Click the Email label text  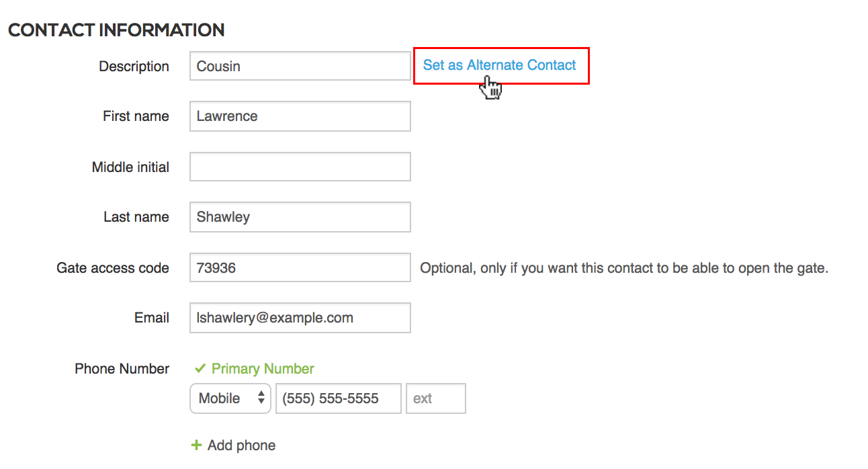click(x=152, y=318)
